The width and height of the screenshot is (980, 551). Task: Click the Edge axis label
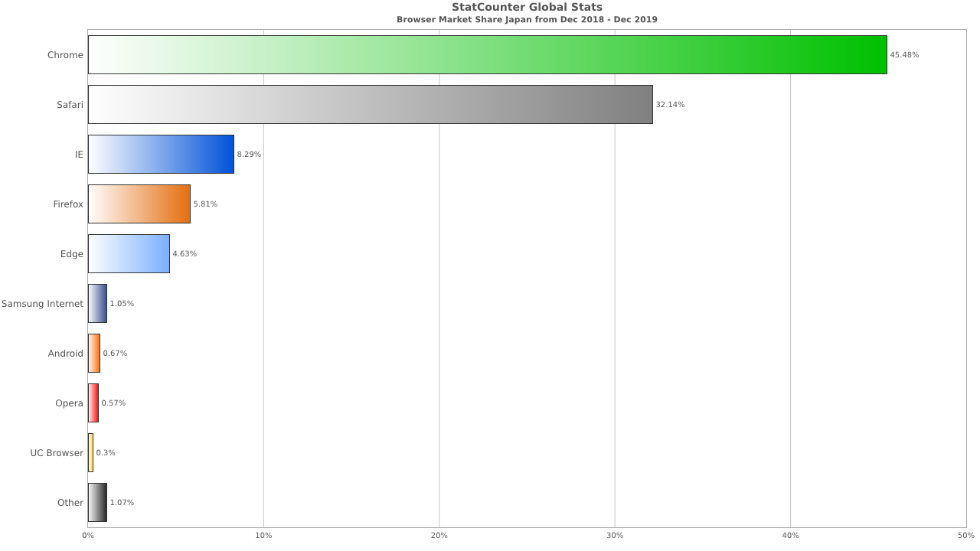[72, 254]
